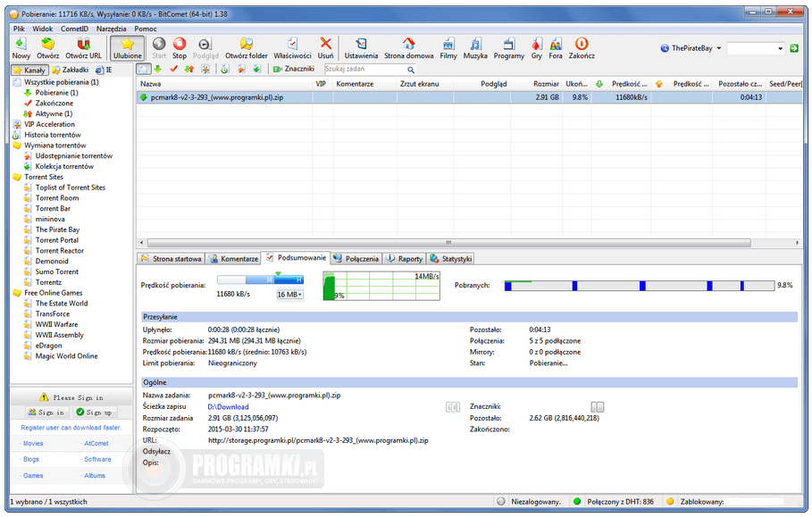Sort the task list by Nazwa column
This screenshot has height=517, width=812.
tap(225, 84)
